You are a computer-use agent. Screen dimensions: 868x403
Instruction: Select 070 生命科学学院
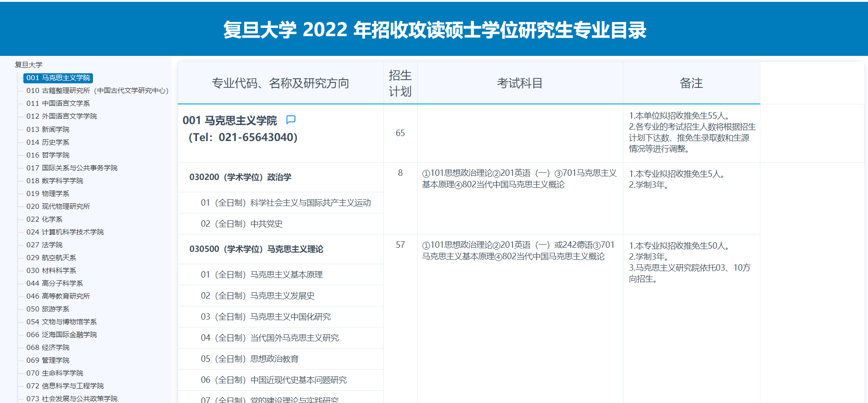[55, 373]
